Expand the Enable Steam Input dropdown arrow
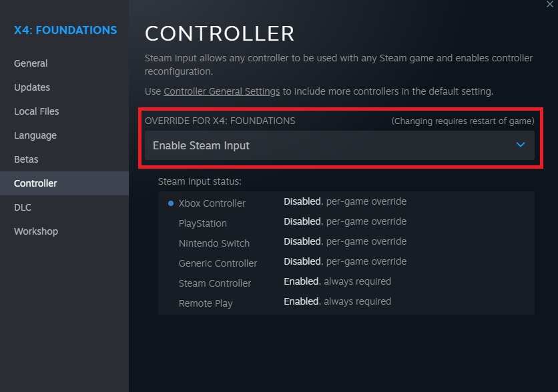558x392 pixels. 521,145
